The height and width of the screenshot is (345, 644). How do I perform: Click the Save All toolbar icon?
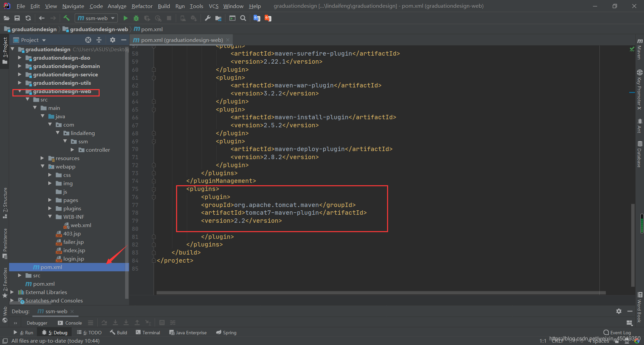pyautogui.click(x=17, y=18)
